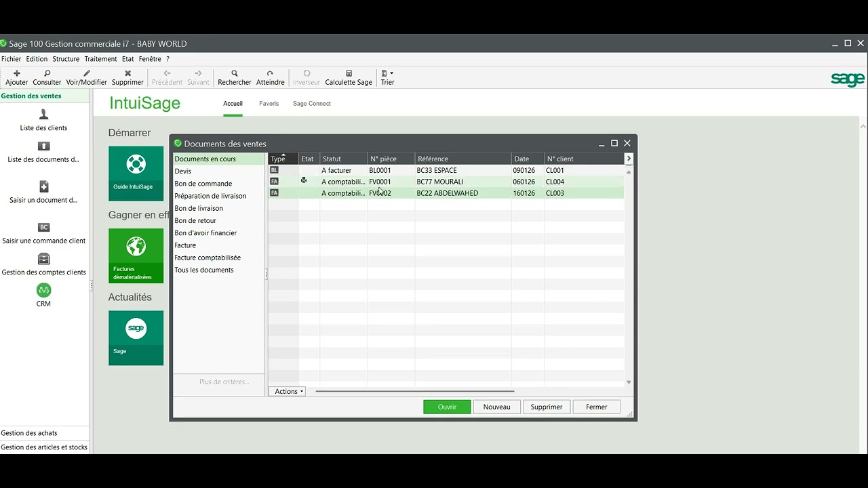Sort by the Date column header
This screenshot has width=868, height=488.
(x=528, y=159)
